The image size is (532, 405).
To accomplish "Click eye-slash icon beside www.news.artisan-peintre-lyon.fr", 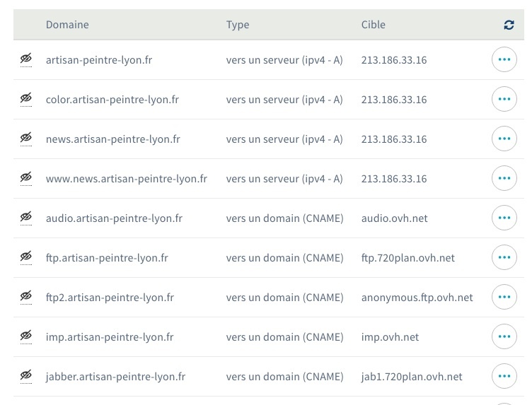I will tap(26, 179).
